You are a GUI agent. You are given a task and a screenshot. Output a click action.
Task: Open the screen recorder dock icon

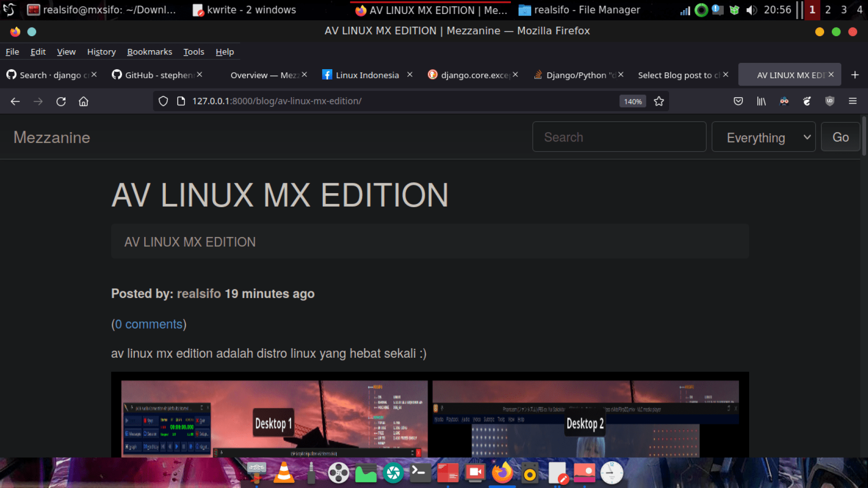[475, 473]
